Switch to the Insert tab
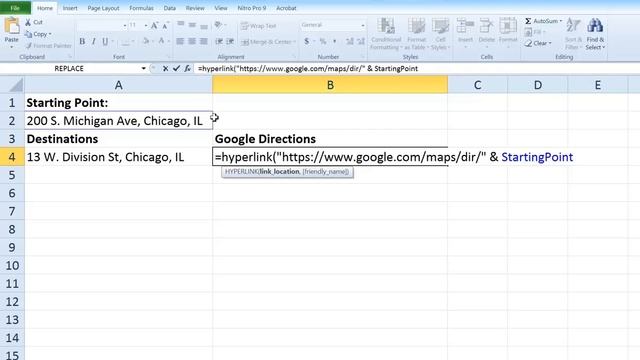The image size is (640, 360). click(70, 8)
